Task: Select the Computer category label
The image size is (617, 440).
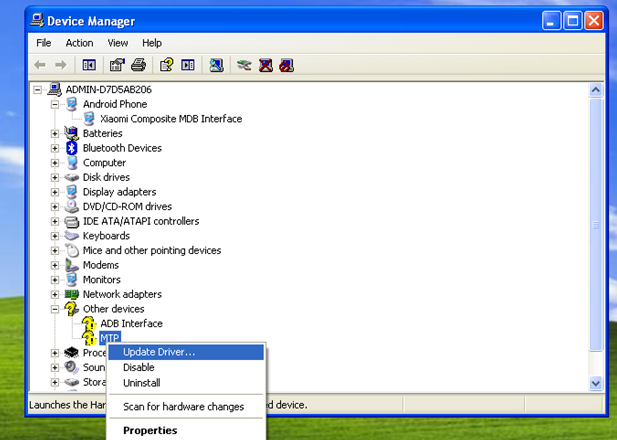Action: tap(104, 163)
